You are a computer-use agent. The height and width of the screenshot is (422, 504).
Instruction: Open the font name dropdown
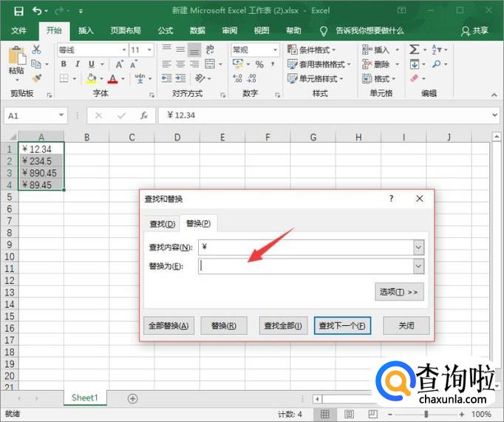(124, 50)
